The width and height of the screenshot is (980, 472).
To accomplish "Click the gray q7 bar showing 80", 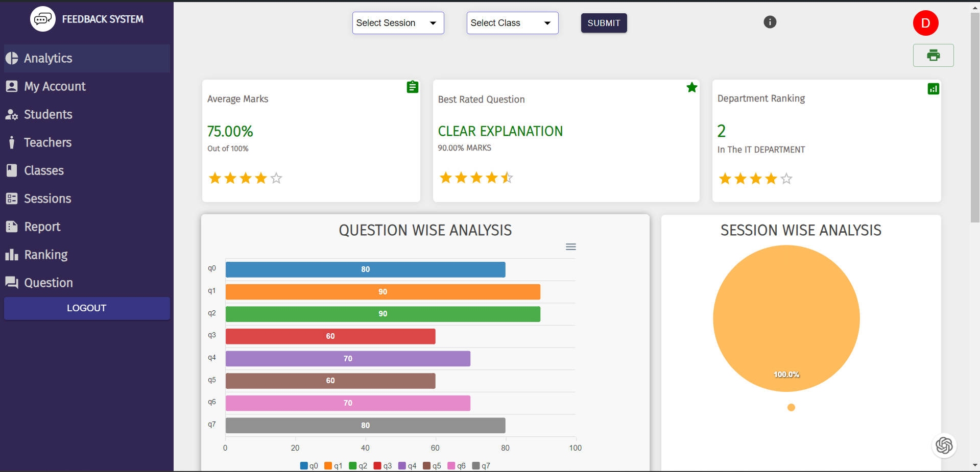I will point(366,426).
